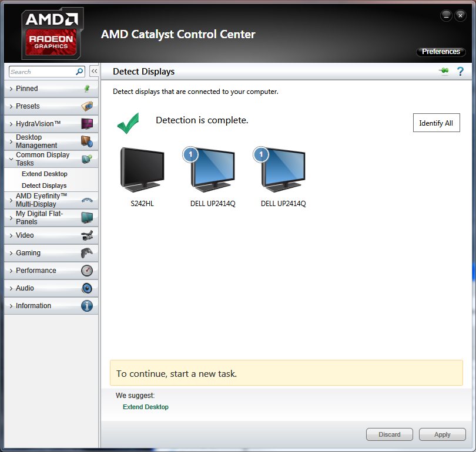Image resolution: width=476 pixels, height=452 pixels.
Task: Click the AMD Eyefinity multi-display icon
Action: click(x=87, y=200)
